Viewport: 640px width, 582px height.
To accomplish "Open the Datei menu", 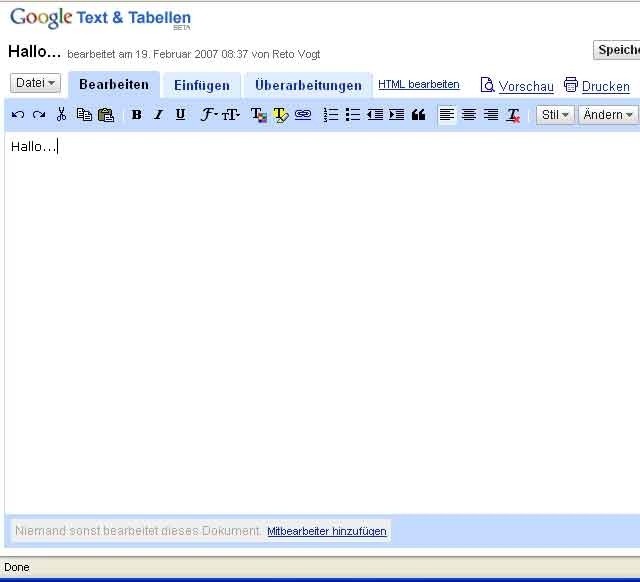I will coord(36,83).
